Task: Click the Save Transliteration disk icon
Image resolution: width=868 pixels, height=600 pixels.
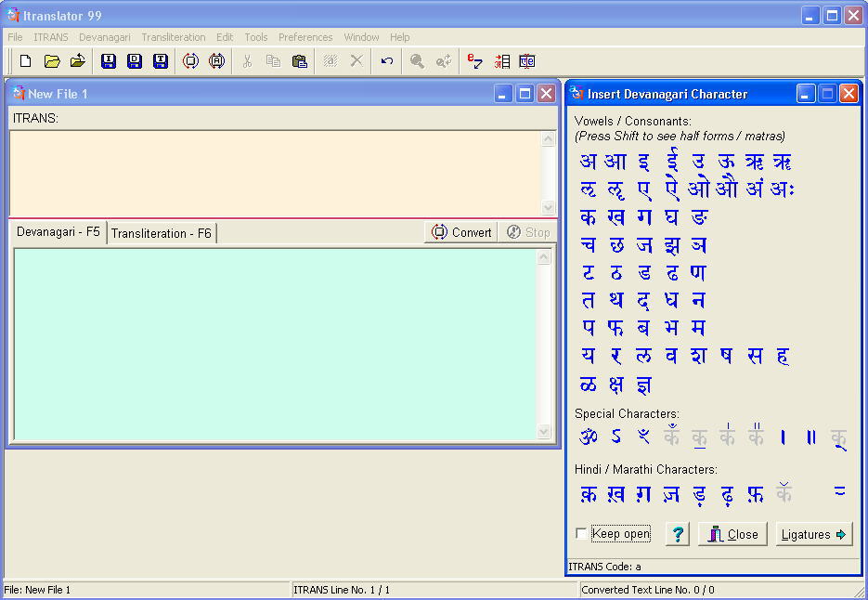Action: tap(161, 61)
